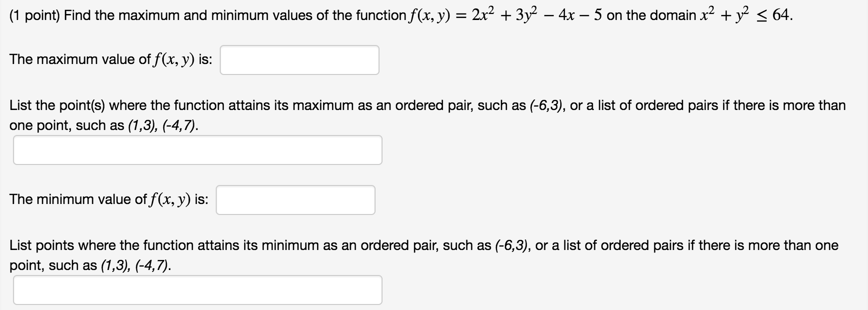Click the '(1 point)' label
The height and width of the screenshot is (310, 868).
[34, 16]
